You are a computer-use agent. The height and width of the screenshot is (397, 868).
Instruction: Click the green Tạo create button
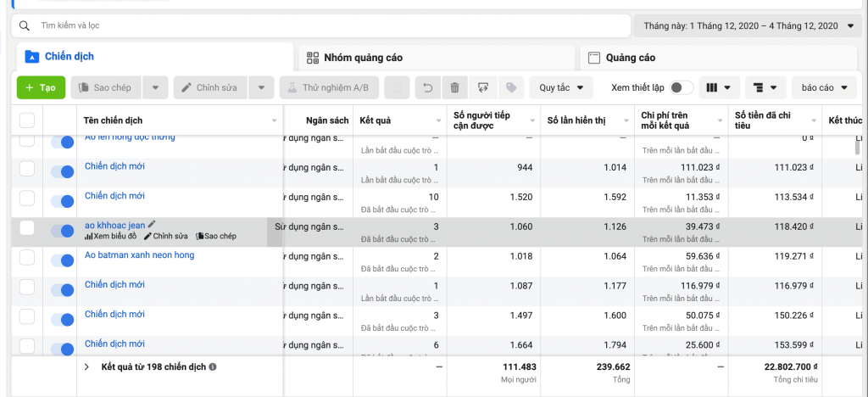coord(41,87)
